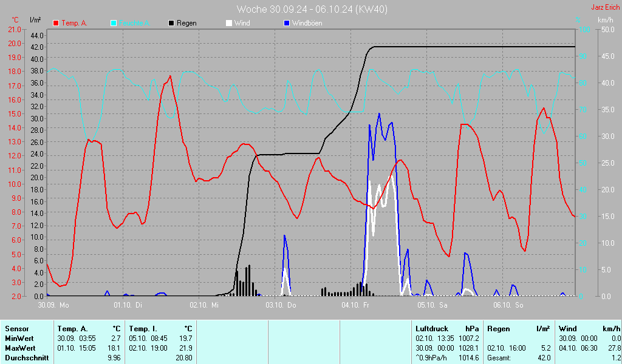Click the 'Jarz Erich' author text
Image resolution: width=622 pixels, height=364 pixels.
pyautogui.click(x=606, y=7)
